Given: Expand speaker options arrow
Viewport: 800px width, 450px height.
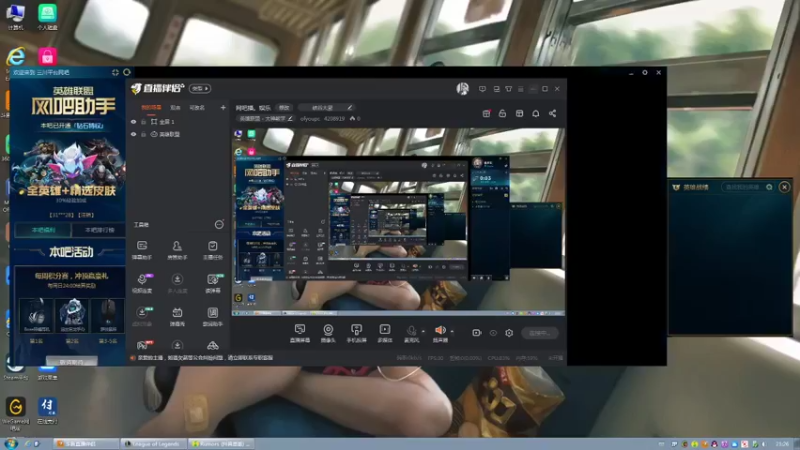Looking at the screenshot, I should [x=452, y=332].
